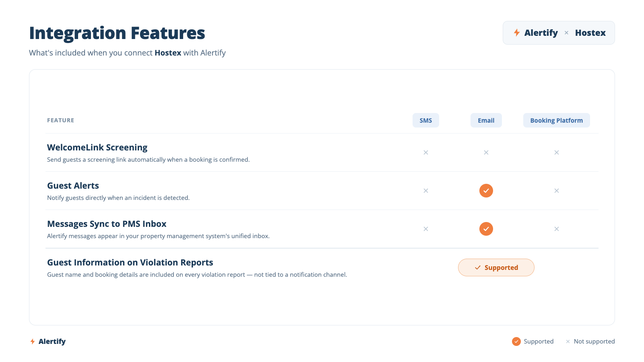The image size is (644, 362).
Task: Click the Messages Sync SMS cross icon
Action: coord(426,229)
